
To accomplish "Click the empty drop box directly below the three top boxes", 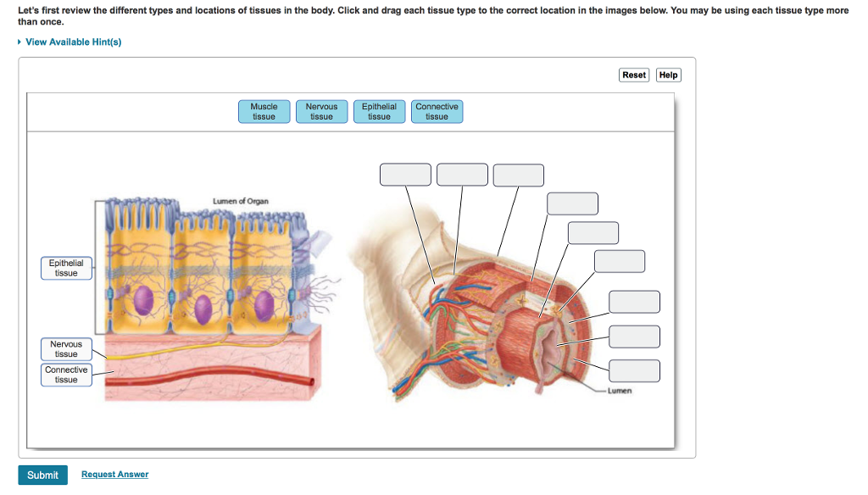I will pos(572,203).
